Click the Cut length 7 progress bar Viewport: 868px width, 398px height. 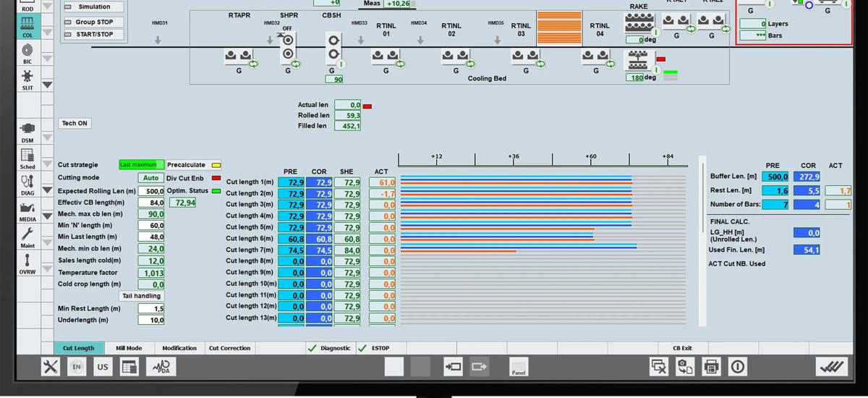click(543, 247)
